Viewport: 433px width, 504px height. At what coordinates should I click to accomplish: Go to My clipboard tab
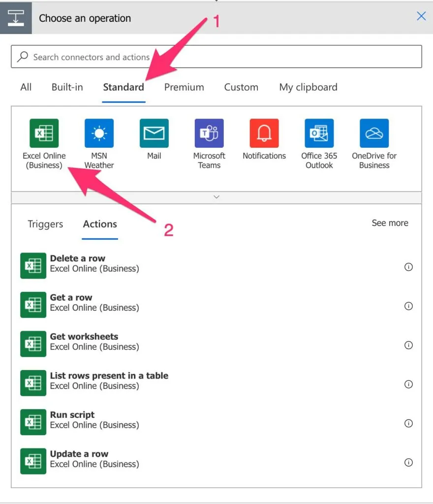click(308, 87)
